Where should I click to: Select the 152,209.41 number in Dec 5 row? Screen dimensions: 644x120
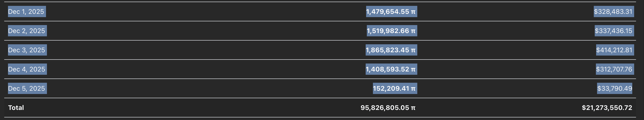click(391, 89)
